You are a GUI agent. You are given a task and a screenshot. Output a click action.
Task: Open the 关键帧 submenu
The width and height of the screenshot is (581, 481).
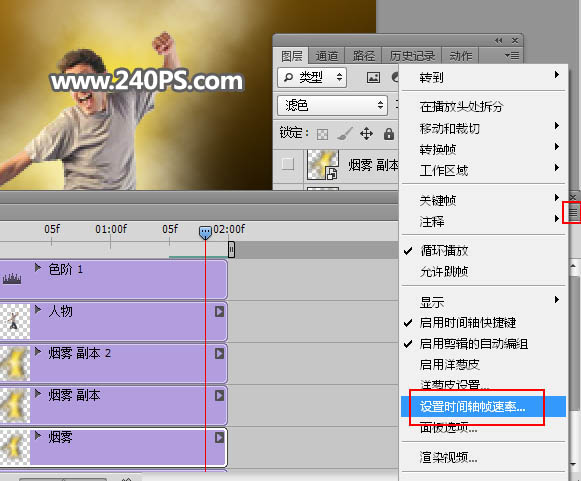click(484, 200)
